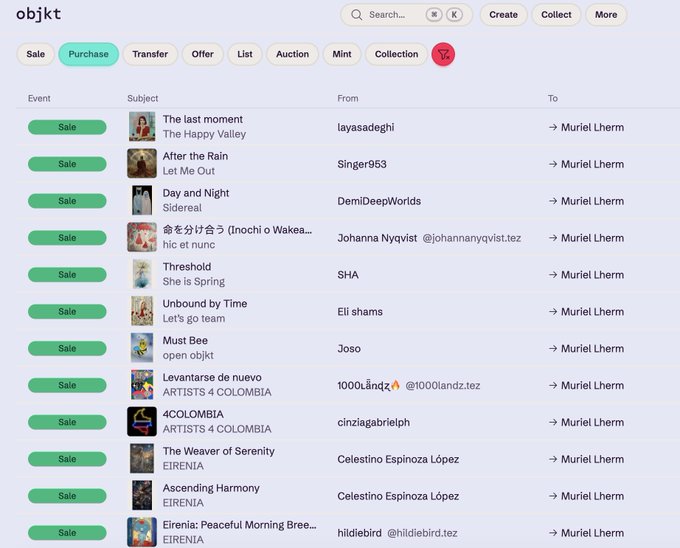Open 4COLOMBIA artwork thumbnail
Screen dimensions: 680x548
pyautogui.click(x=142, y=421)
